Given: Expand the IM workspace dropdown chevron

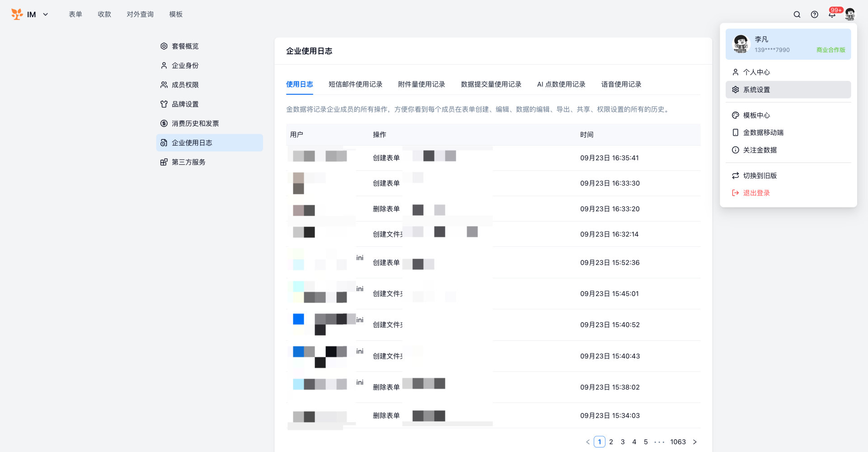Looking at the screenshot, I should click(46, 14).
